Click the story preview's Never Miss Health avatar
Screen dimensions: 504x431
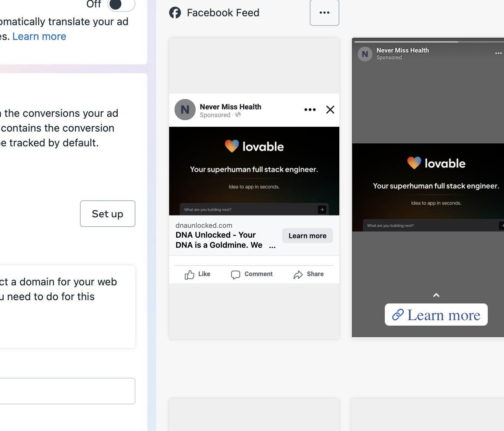(x=365, y=54)
